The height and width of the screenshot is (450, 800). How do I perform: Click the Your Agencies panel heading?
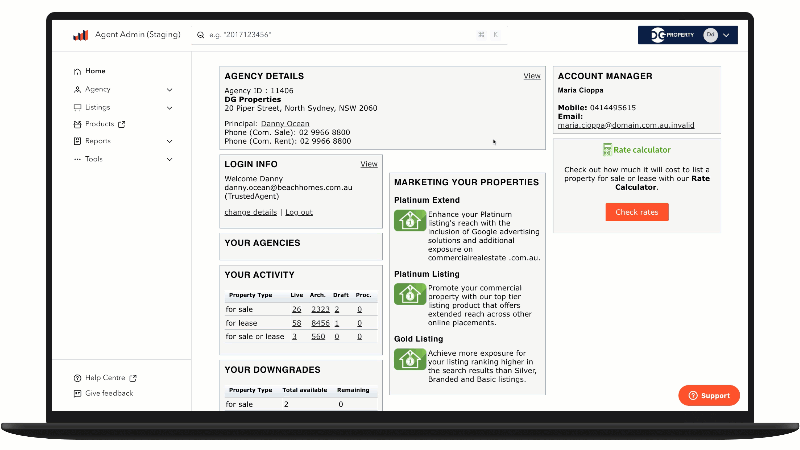click(x=262, y=243)
